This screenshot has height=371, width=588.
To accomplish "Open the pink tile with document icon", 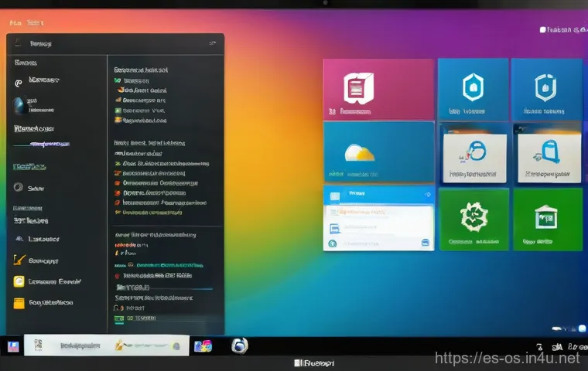I will coord(378,89).
